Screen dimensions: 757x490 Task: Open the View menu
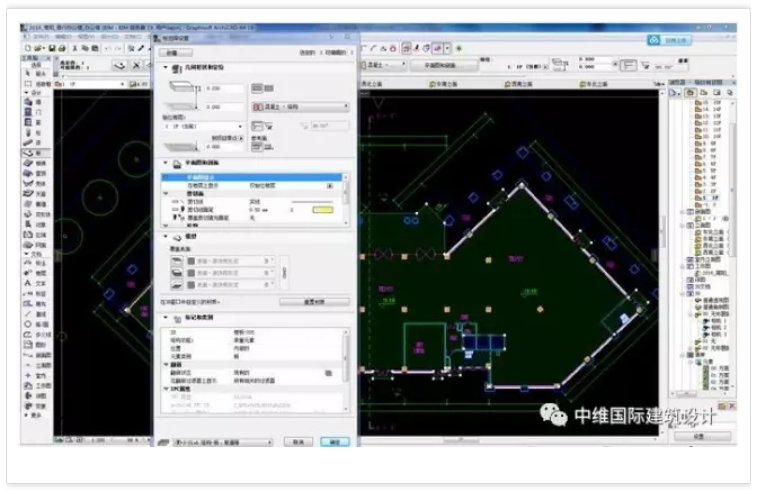(86, 37)
